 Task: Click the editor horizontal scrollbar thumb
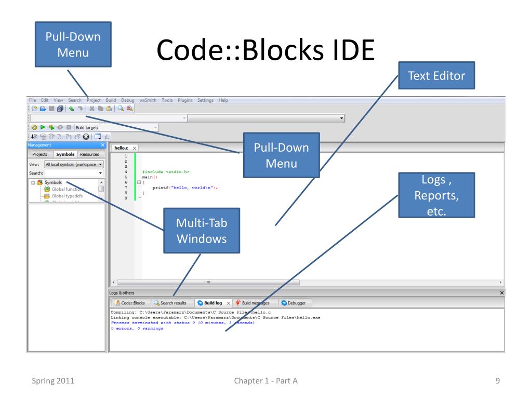[x=208, y=282]
